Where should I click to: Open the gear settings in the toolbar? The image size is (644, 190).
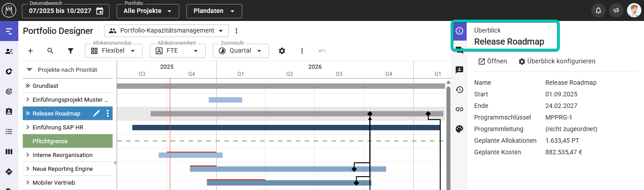pyautogui.click(x=282, y=51)
